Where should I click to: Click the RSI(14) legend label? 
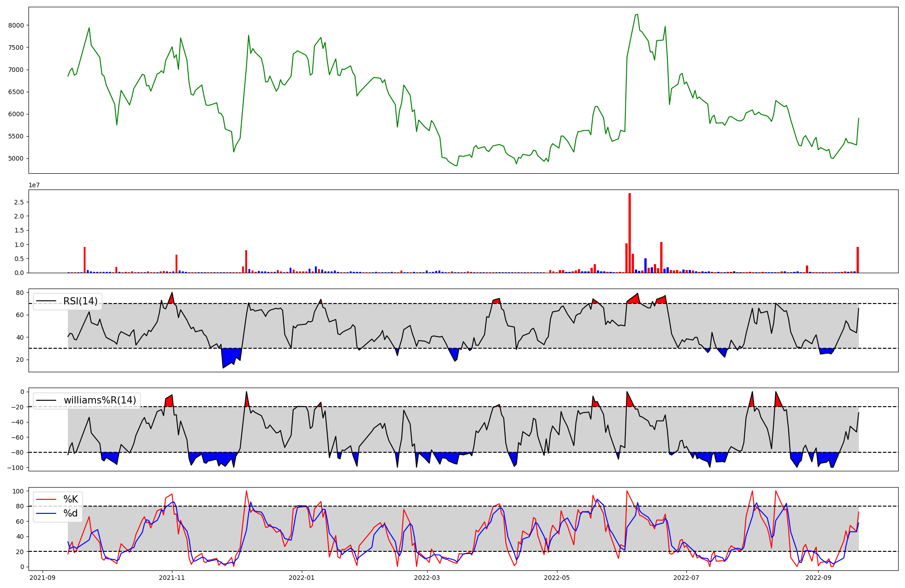(80, 301)
